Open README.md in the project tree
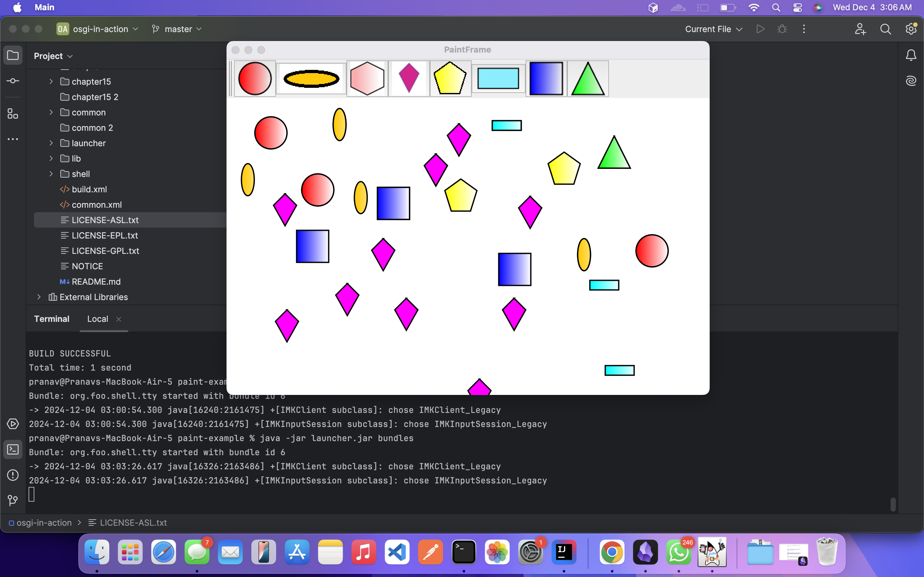Image resolution: width=924 pixels, height=577 pixels. tap(96, 282)
